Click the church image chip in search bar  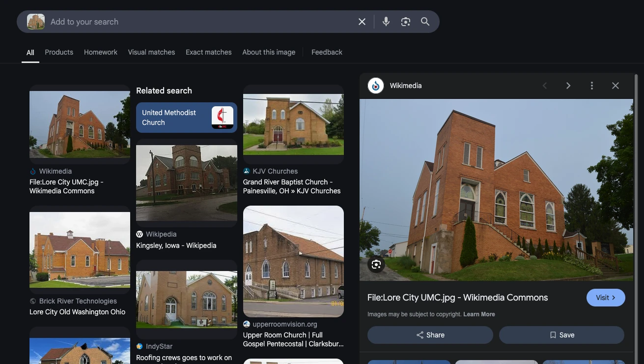(36, 22)
